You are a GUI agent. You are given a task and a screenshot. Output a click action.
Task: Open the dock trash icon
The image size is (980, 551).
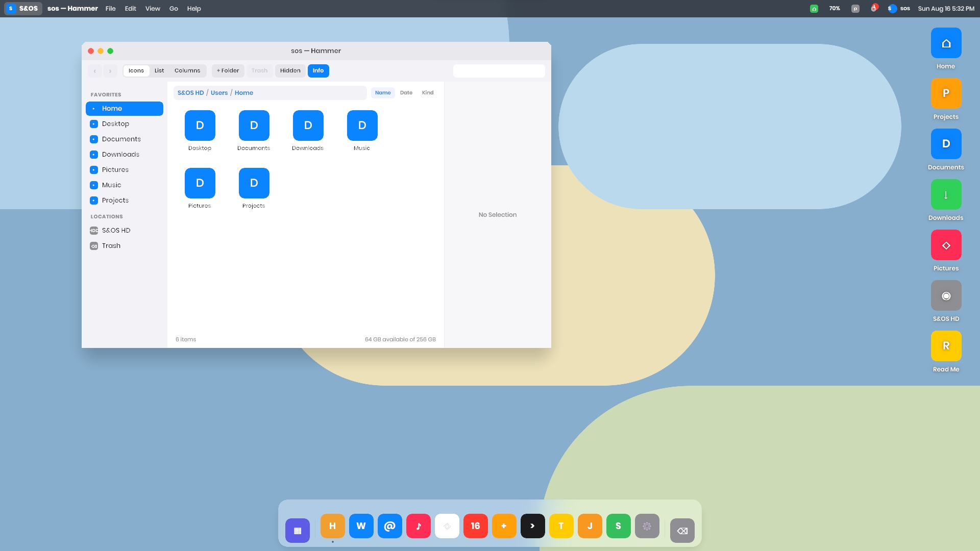[x=682, y=531]
